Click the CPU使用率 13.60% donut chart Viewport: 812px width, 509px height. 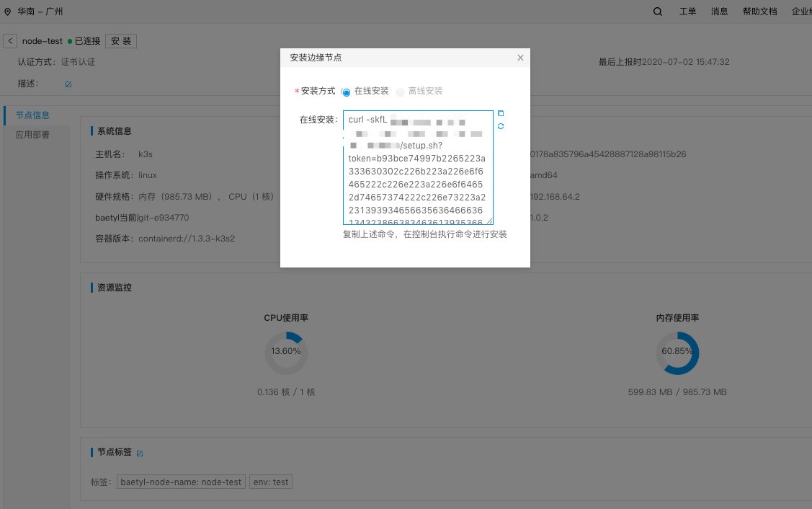click(x=286, y=353)
